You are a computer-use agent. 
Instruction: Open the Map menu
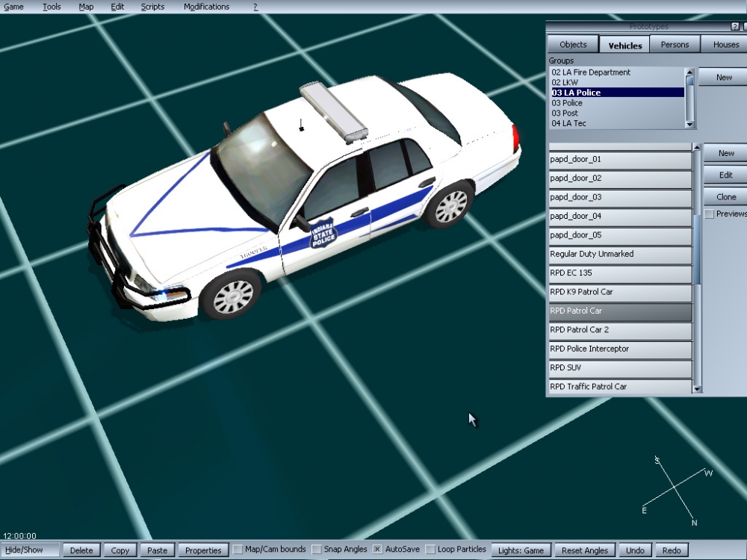[x=86, y=7]
